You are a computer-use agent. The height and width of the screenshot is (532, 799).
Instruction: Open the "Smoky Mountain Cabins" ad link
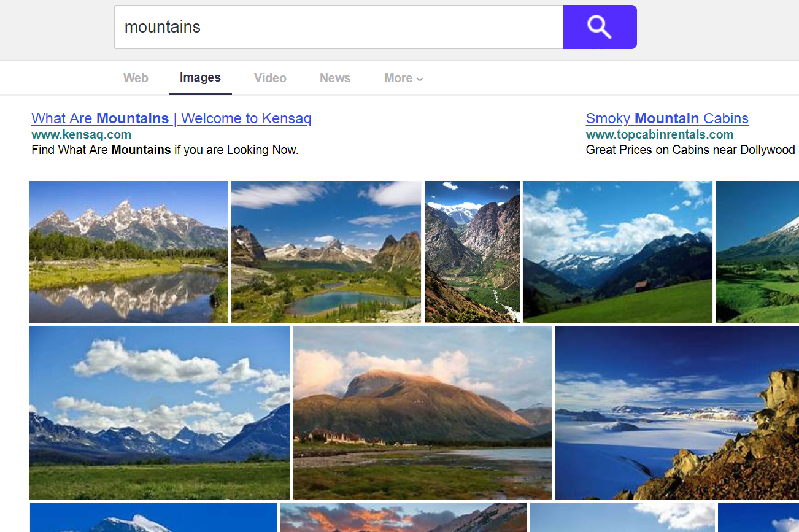pyautogui.click(x=667, y=118)
